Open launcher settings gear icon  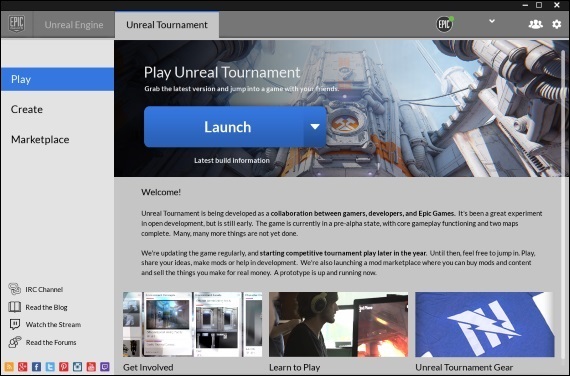[x=557, y=24]
